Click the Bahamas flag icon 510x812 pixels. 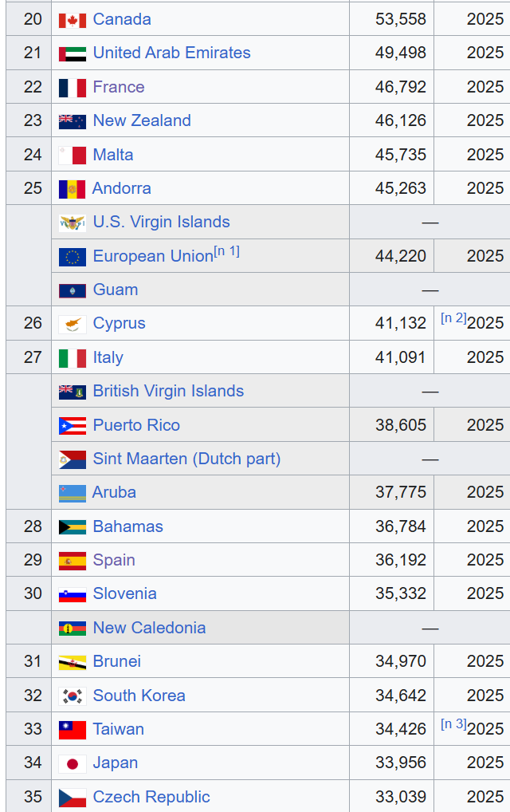pos(73,526)
